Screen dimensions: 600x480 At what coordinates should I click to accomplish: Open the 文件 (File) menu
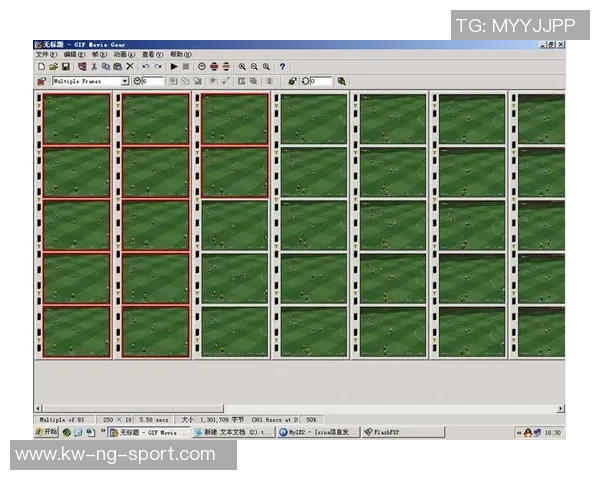42,54
